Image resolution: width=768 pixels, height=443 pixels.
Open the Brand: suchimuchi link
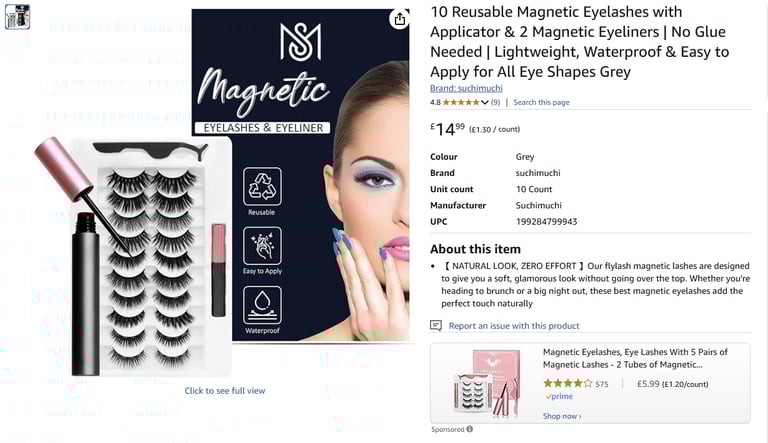(x=466, y=88)
